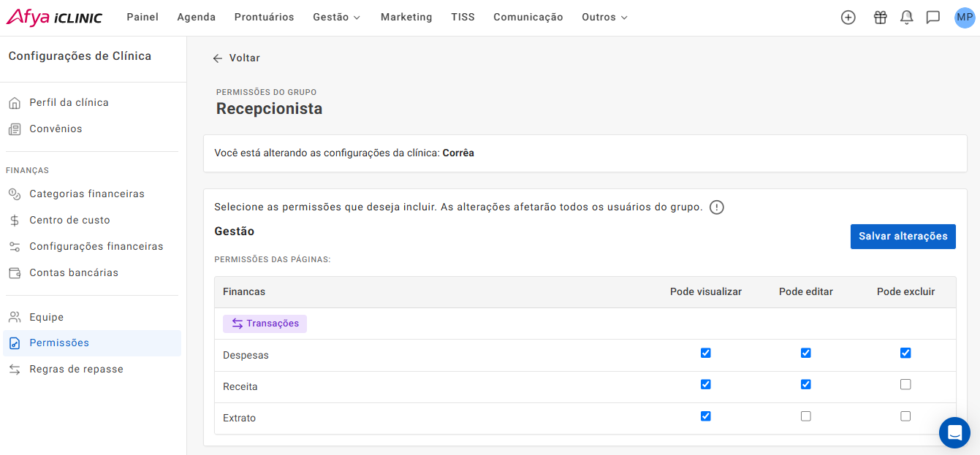Expand the Outros dropdown menu
The image size is (980, 455).
[x=604, y=18]
